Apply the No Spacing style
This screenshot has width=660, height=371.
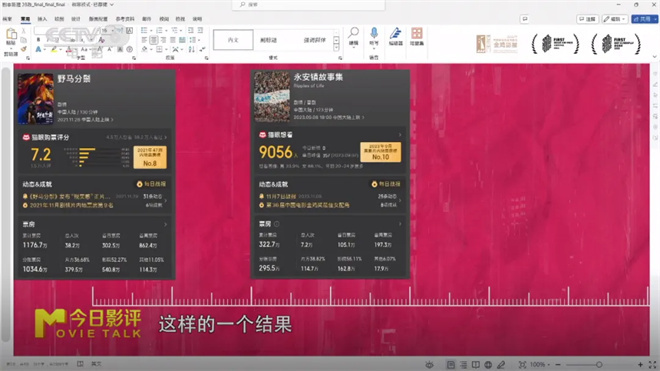click(268, 40)
